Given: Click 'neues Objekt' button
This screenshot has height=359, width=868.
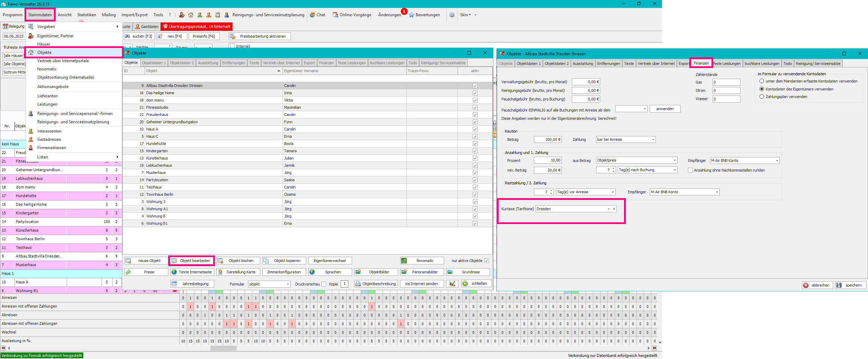Looking at the screenshot, I should pyautogui.click(x=146, y=261).
